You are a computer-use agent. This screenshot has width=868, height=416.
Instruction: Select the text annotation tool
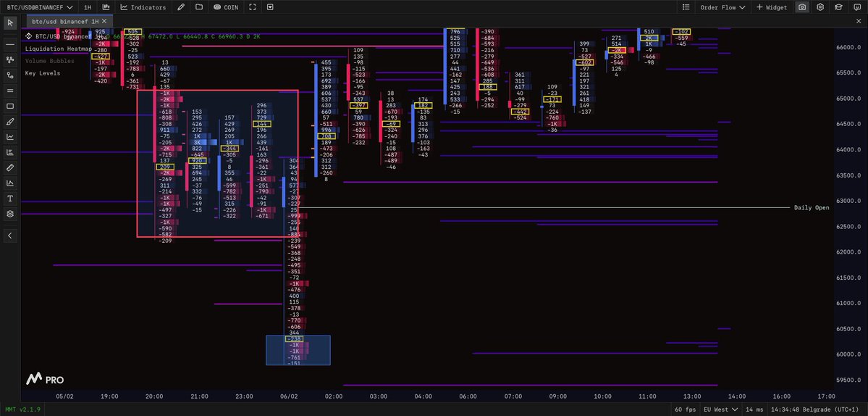click(10, 199)
